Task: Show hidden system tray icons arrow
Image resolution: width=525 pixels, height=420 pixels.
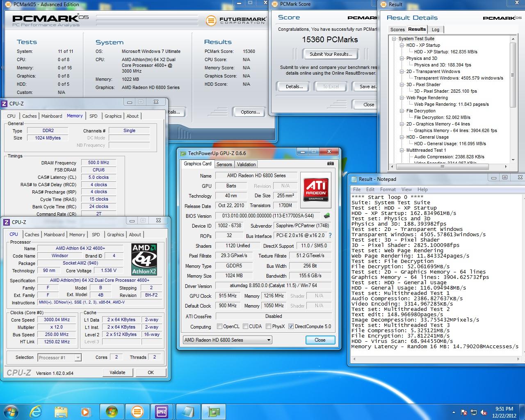Action: (454, 412)
